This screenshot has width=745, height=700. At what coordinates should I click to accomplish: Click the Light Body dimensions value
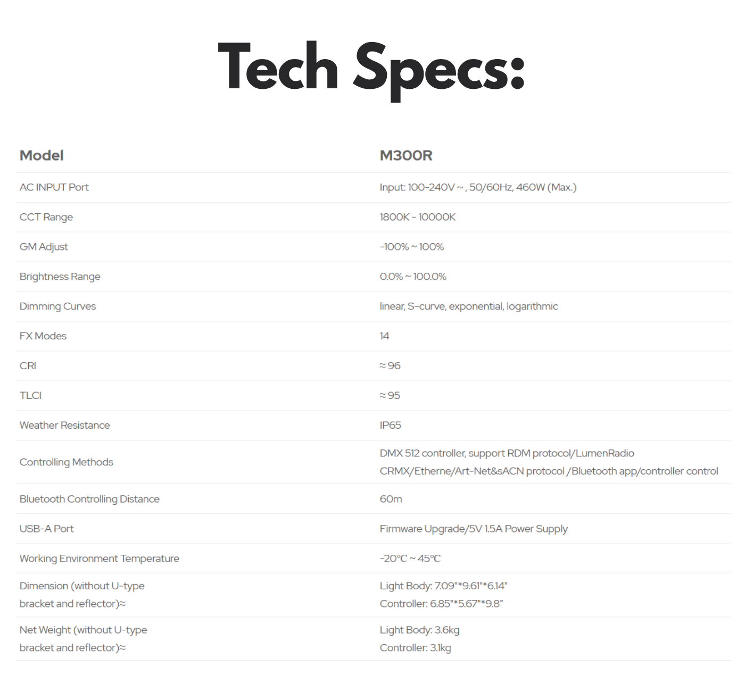[x=443, y=586]
